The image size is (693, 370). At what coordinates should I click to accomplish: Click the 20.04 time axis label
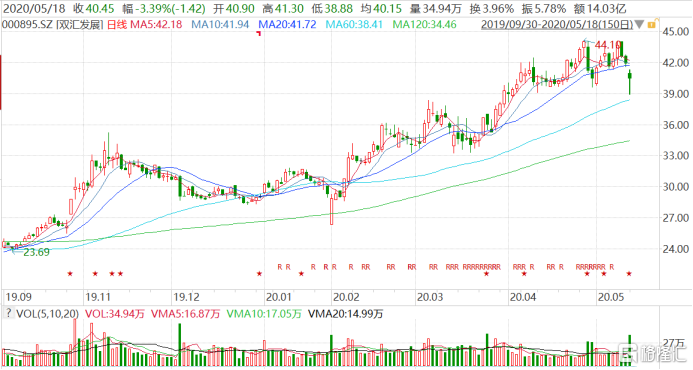(x=523, y=297)
